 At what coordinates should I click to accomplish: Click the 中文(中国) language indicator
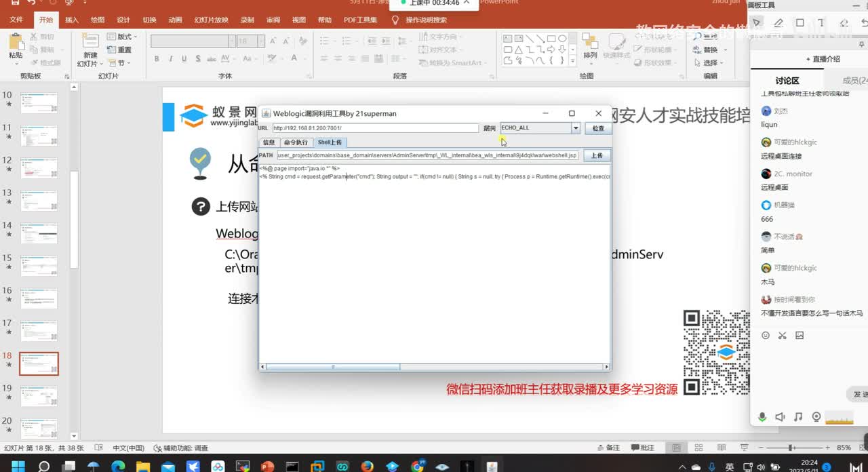click(x=128, y=448)
